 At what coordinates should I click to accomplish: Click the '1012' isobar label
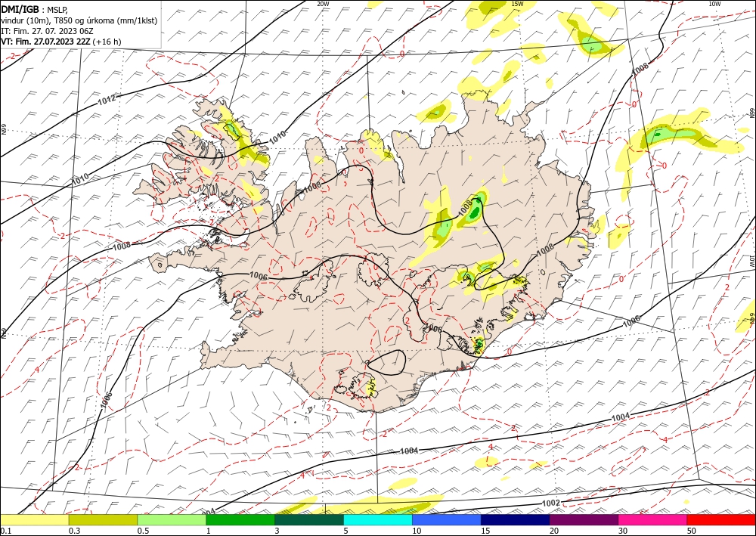coord(107,101)
